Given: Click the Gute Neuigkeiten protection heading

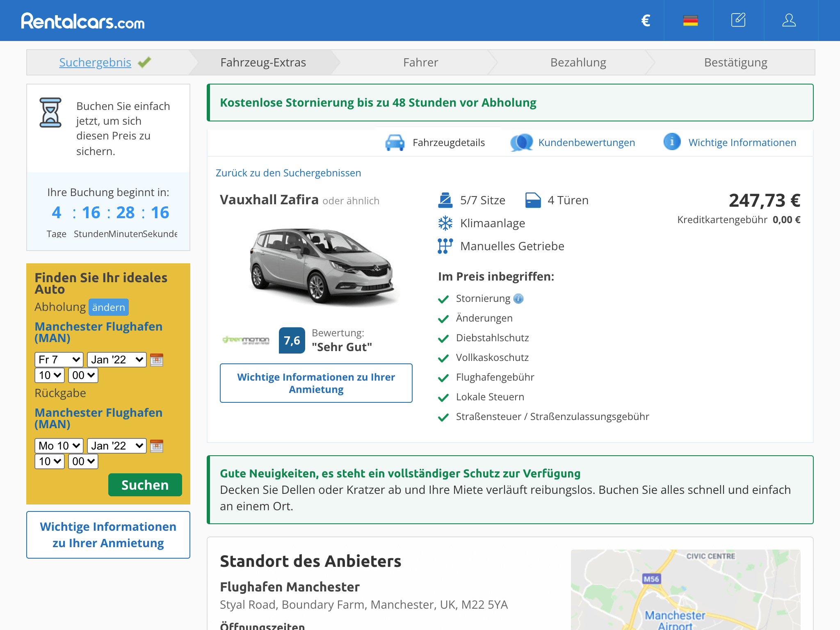Looking at the screenshot, I should tap(400, 473).
